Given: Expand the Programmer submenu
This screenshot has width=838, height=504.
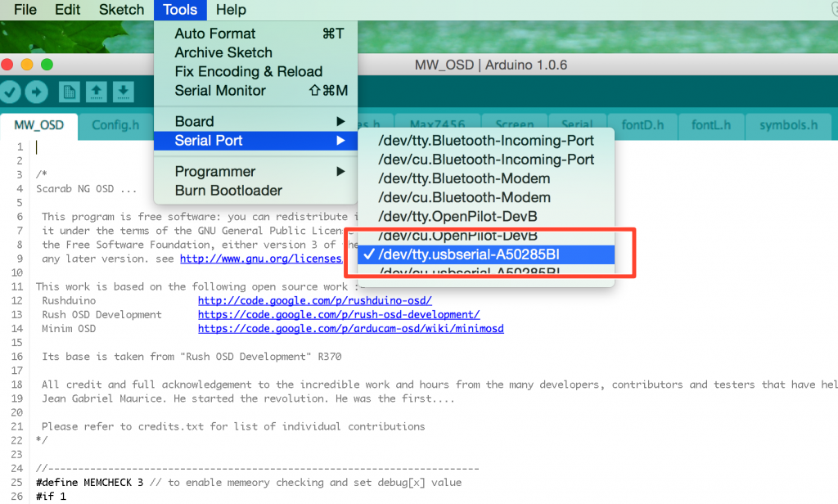Looking at the screenshot, I should (207, 171).
